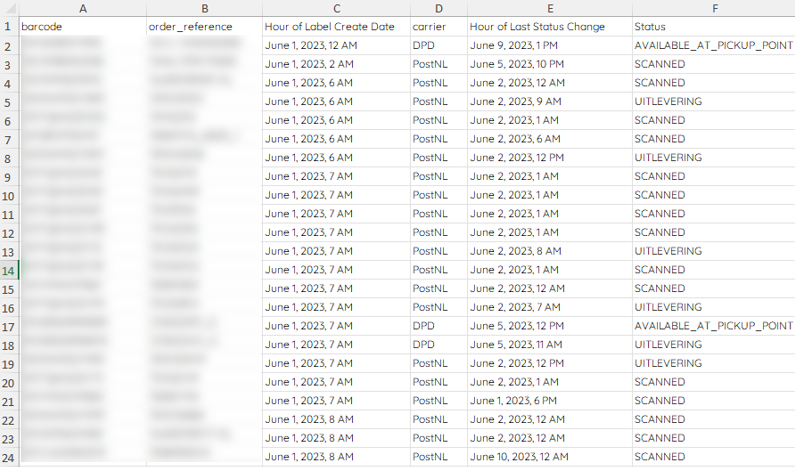Click the June 1, 2023, 6 PM cell
The height and width of the screenshot is (467, 795).
(x=550, y=401)
